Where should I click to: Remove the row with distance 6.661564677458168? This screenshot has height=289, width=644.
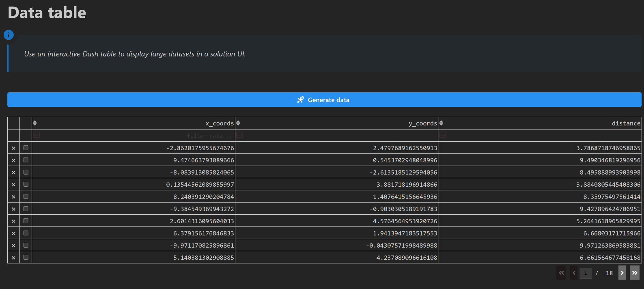tap(13, 258)
